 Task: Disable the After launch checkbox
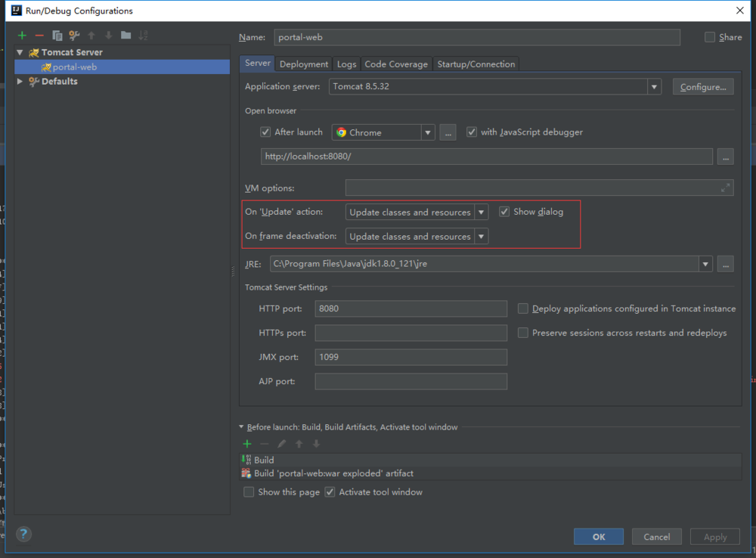click(265, 132)
